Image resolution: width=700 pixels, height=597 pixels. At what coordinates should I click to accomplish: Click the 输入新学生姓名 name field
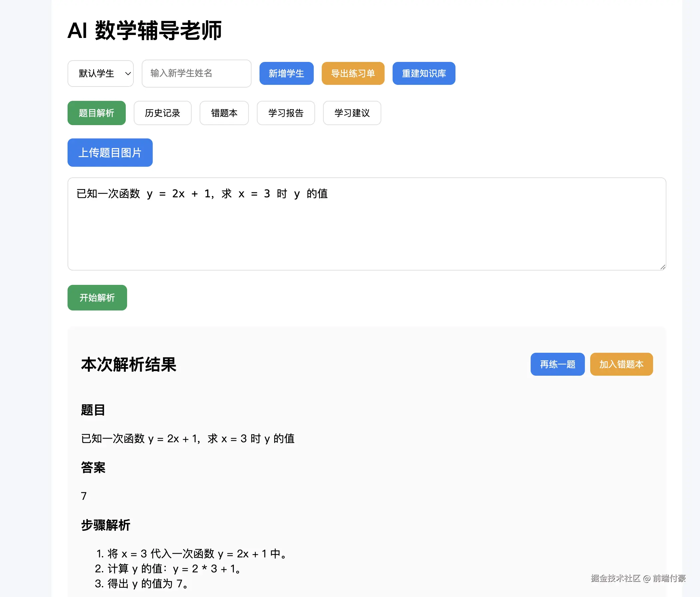coord(196,73)
